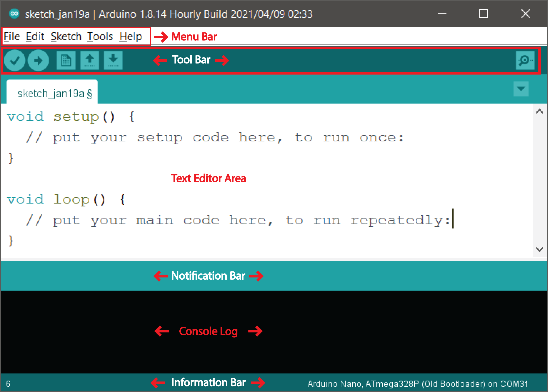This screenshot has width=548, height=392.
Task: Save the sketch with the down-arrow icon
Action: point(113,61)
